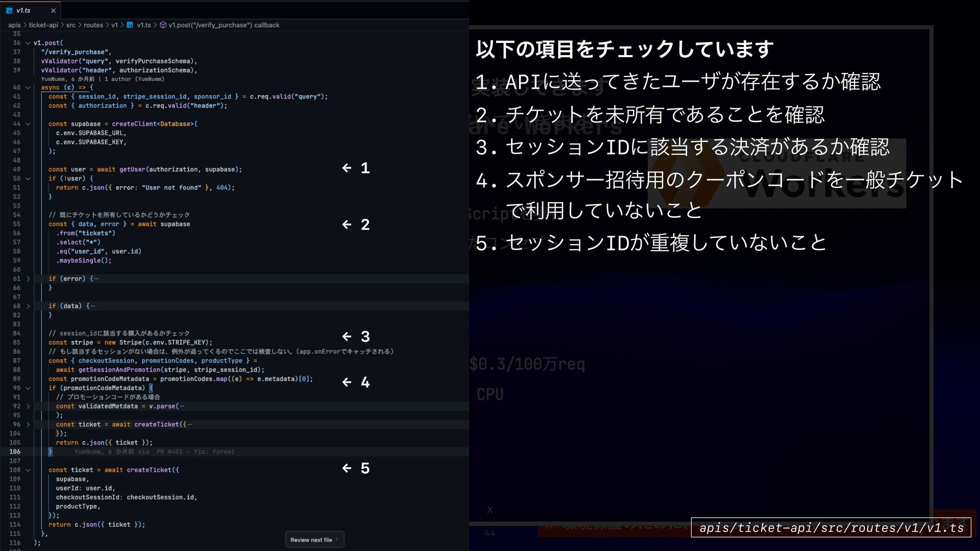Click the TypeScript icon on v1.ts tab

click(x=9, y=10)
